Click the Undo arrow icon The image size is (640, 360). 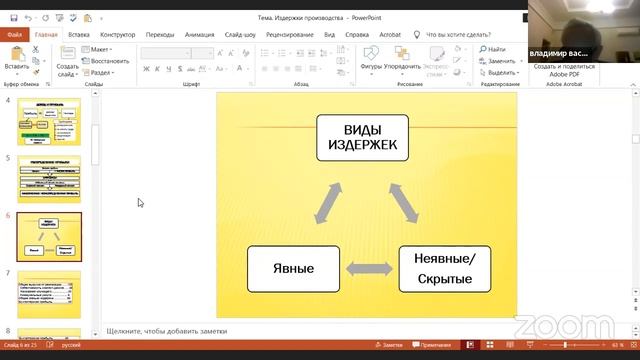coord(28,18)
